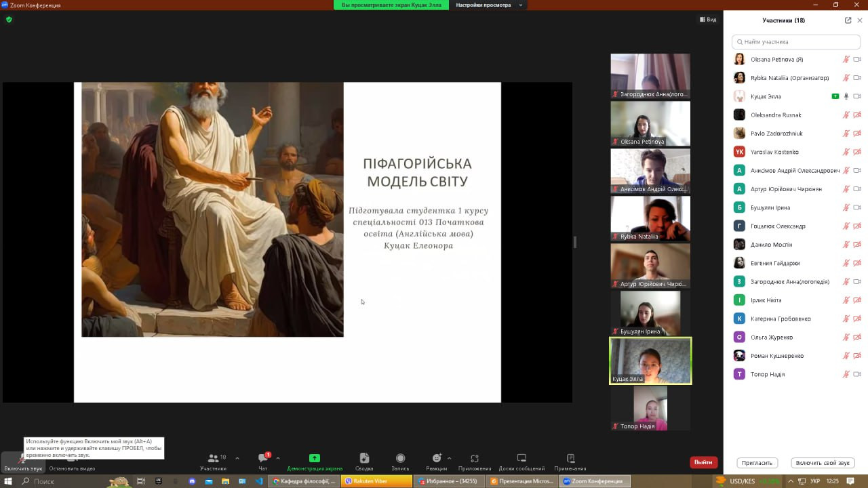Open the Apps (Приложения) icon

[474, 458]
